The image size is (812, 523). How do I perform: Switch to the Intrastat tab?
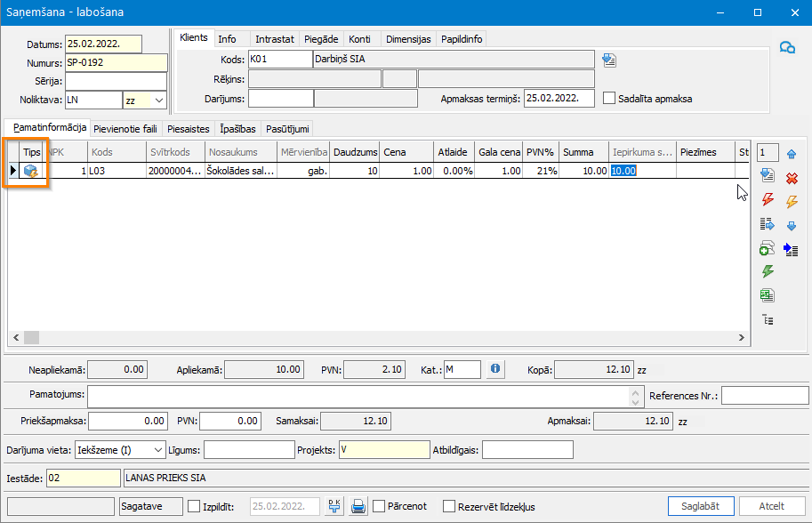click(274, 39)
